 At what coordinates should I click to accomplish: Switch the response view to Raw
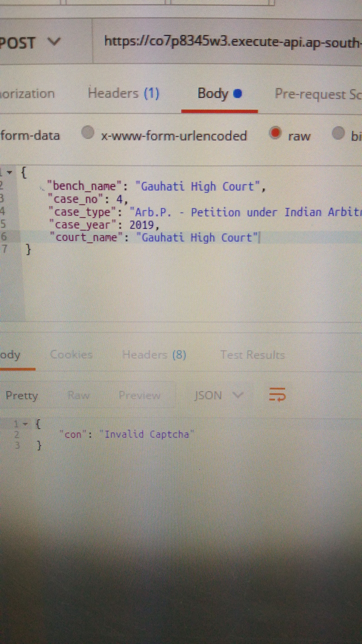point(79,396)
